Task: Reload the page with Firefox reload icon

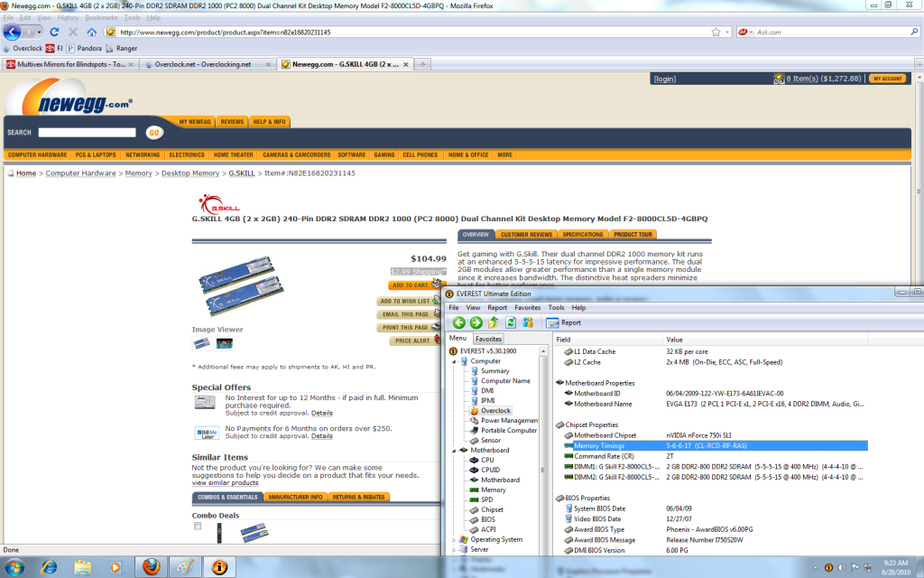Action: pos(54,32)
